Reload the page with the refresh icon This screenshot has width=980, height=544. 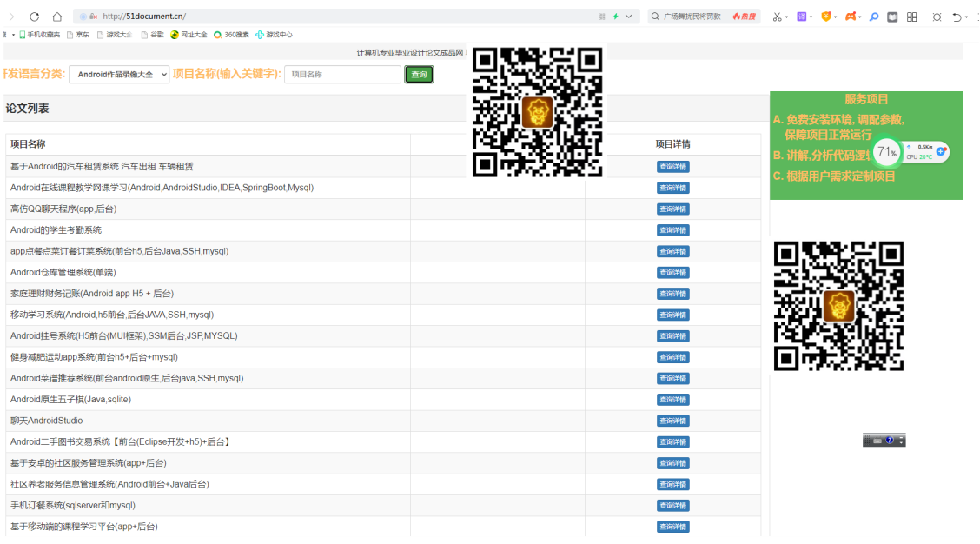[35, 17]
